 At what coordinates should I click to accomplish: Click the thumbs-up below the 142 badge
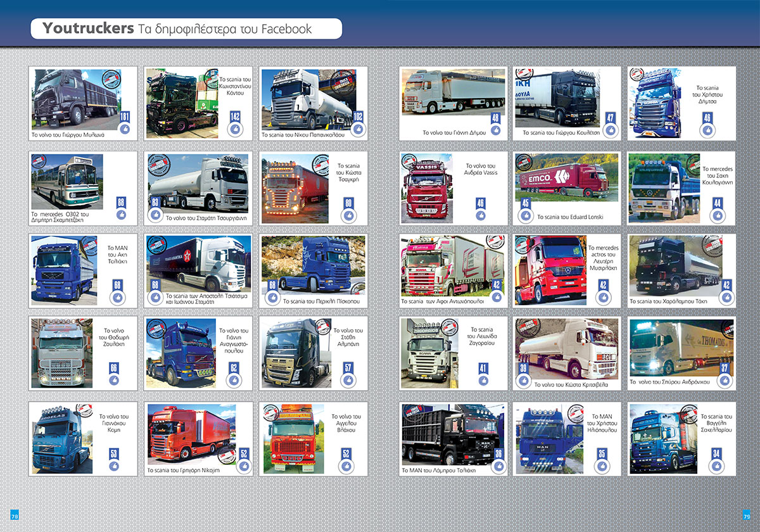[x=236, y=129]
